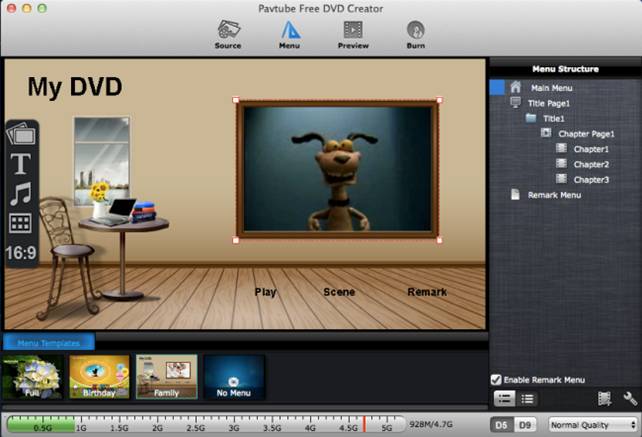This screenshot has width=642, height=437.
Task: Click the Remark button on the canvas
Action: pos(427,292)
